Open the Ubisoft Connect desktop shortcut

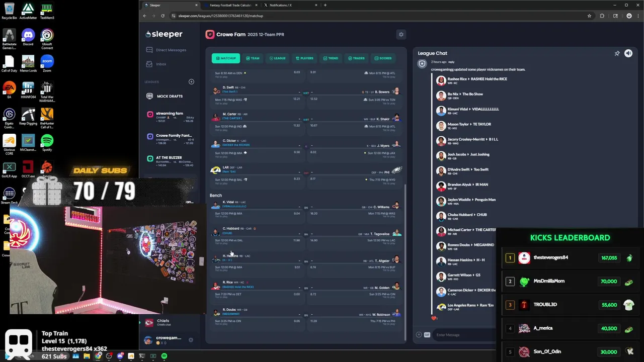point(47,39)
